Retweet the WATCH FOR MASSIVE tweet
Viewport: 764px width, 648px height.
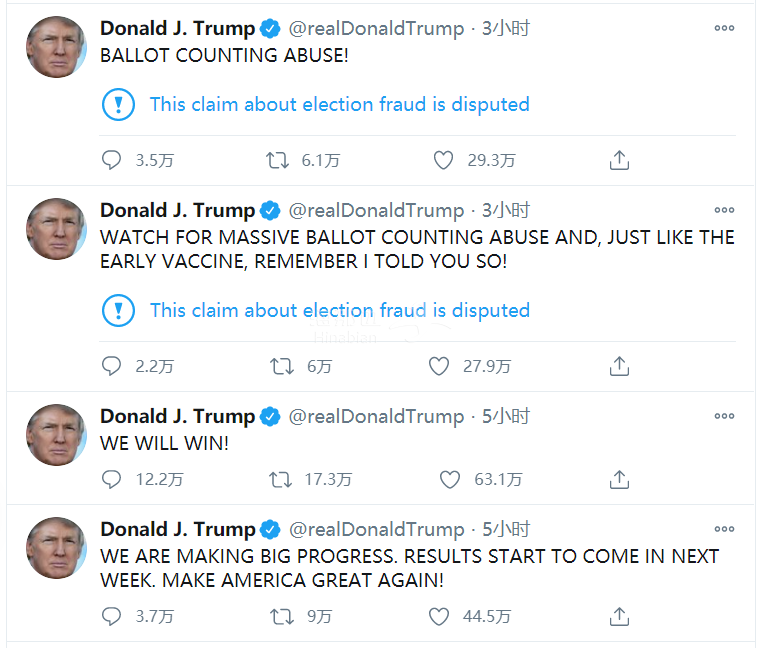click(282, 366)
